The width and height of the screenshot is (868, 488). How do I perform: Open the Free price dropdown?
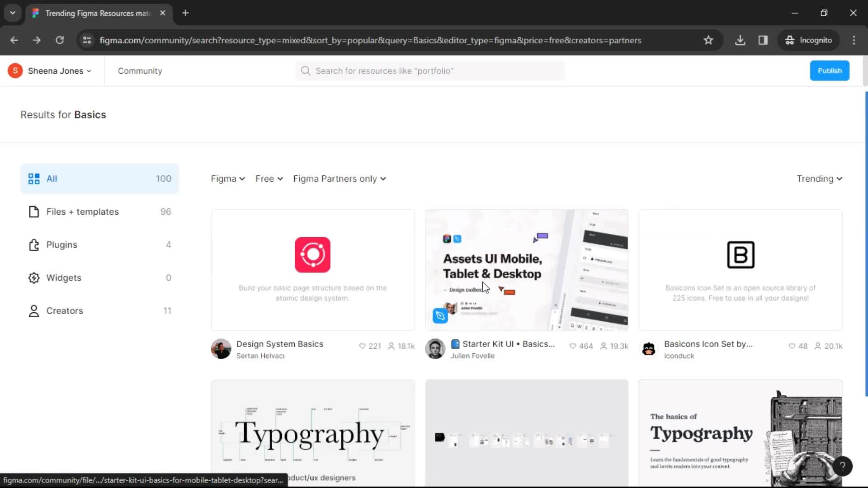tap(269, 178)
